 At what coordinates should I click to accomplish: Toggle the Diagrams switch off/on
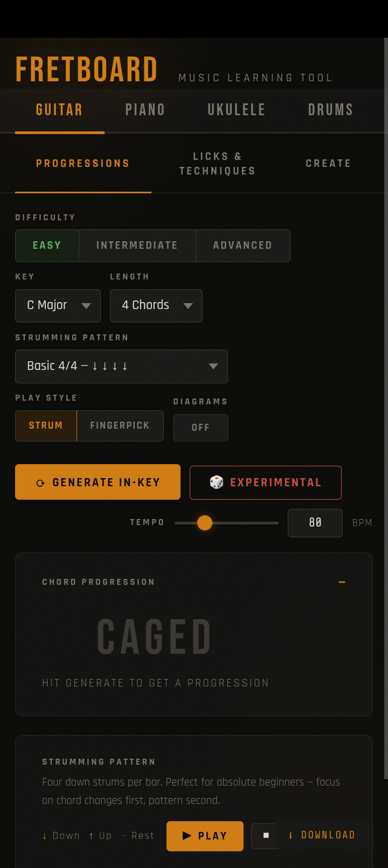click(200, 428)
